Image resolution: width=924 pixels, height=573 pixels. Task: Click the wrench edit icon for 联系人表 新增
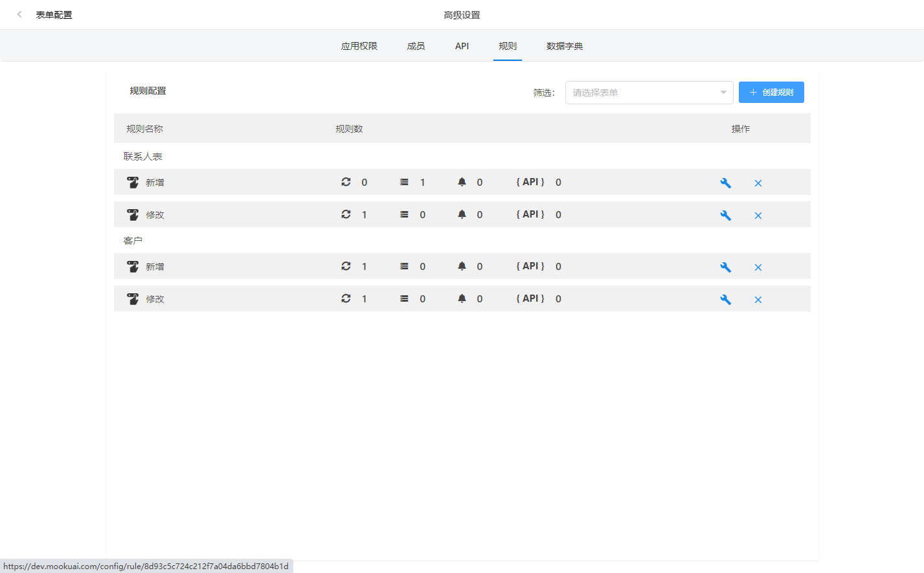pyautogui.click(x=726, y=183)
